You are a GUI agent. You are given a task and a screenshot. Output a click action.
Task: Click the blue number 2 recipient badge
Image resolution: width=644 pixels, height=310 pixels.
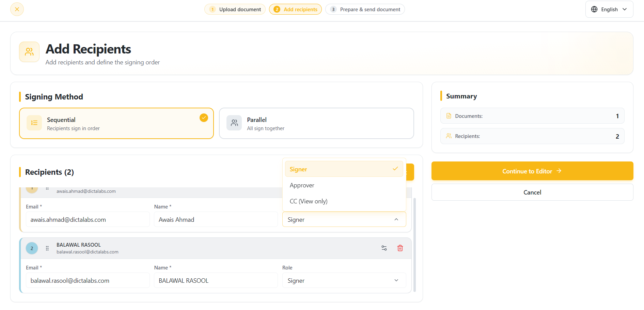tap(32, 248)
